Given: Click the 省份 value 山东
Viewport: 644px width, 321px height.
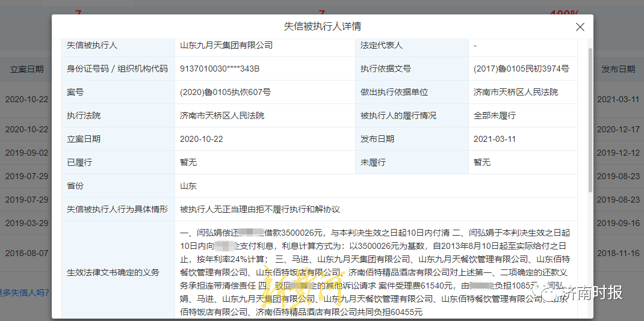Looking at the screenshot, I should (188, 186).
